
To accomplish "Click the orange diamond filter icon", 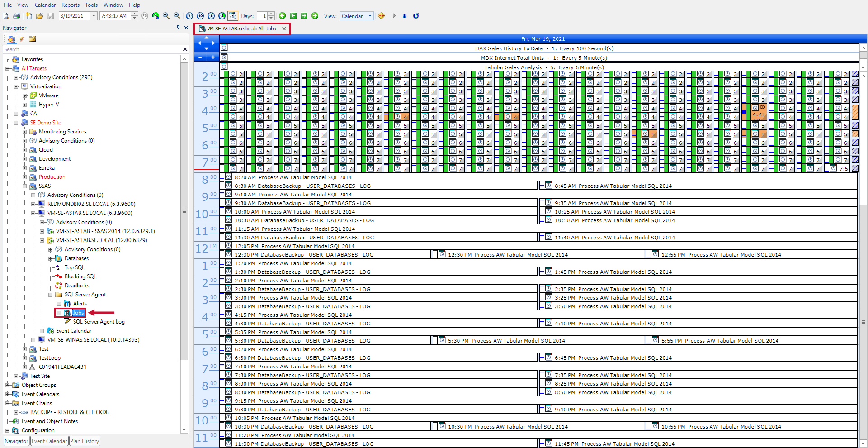I will click(x=382, y=16).
